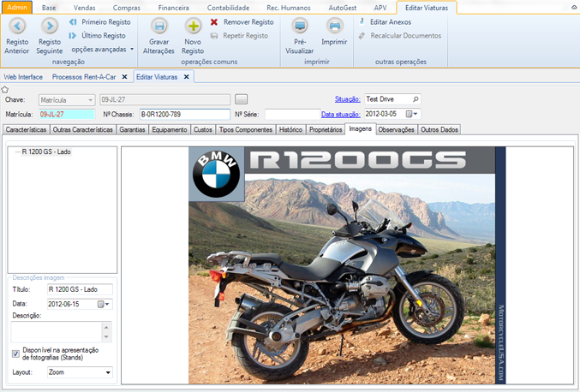Screen dimensions: 580x392
Task: Expand the Layout Zoom dropdown
Action: (108, 373)
